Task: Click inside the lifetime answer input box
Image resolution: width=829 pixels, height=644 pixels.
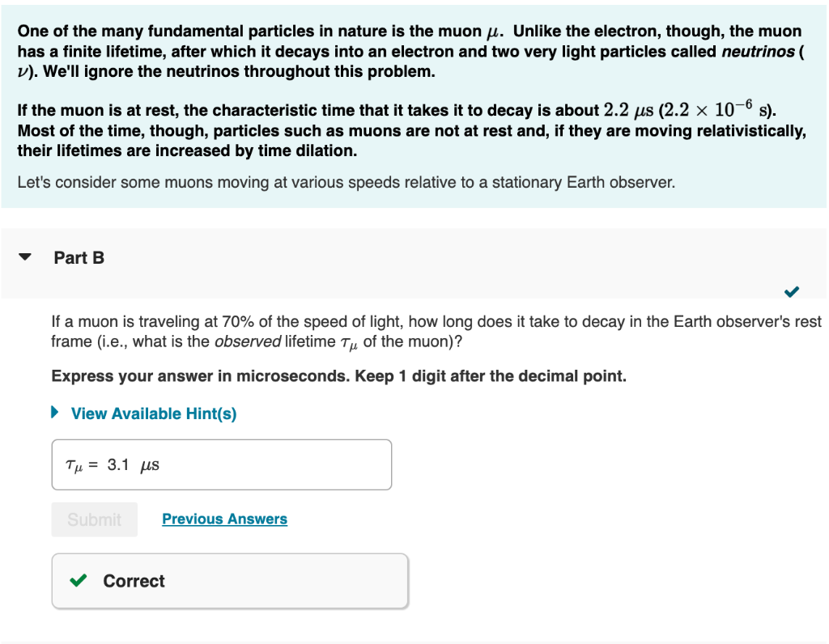Action: 221,464
